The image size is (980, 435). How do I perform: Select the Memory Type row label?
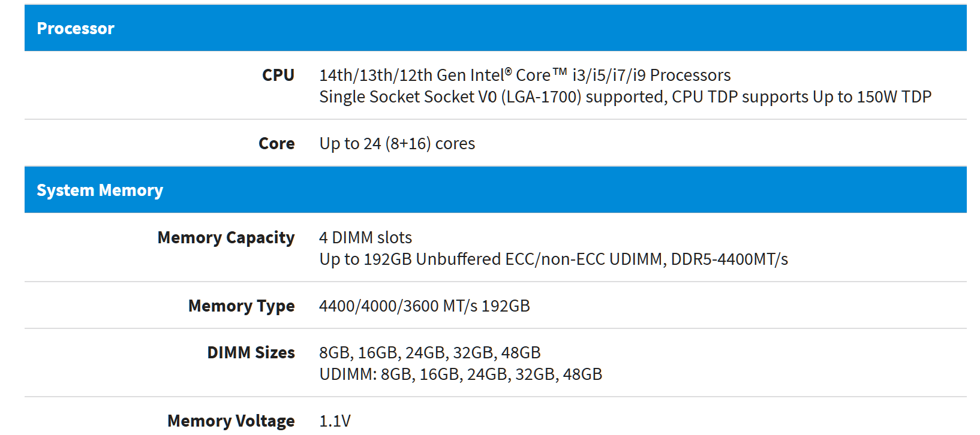click(x=241, y=306)
